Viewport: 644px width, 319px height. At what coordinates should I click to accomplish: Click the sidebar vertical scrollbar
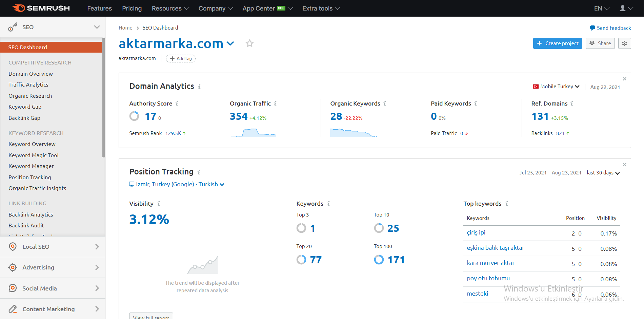[x=104, y=98]
